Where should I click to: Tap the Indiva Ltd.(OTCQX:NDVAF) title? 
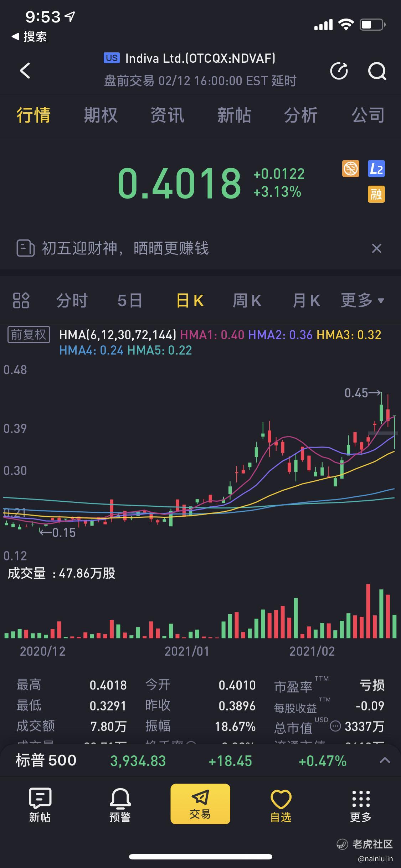coord(200,58)
